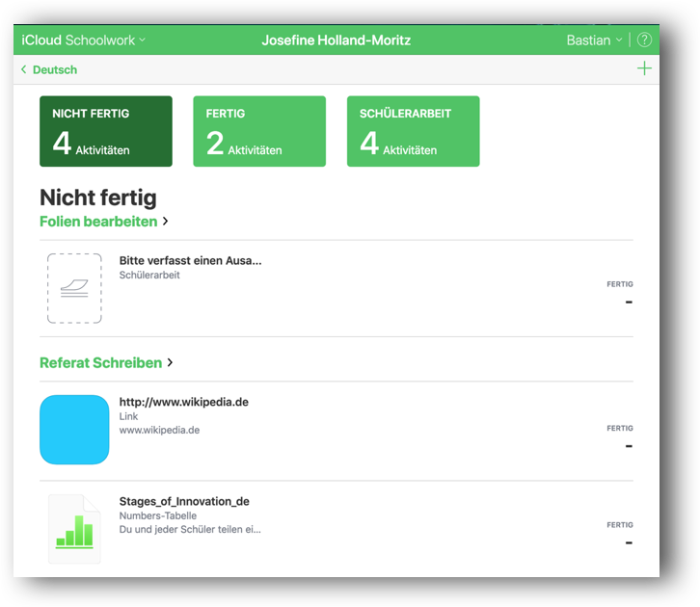The image size is (700, 607).
Task: Open the http://www.wikipedia.de link activity
Action: tap(183, 402)
